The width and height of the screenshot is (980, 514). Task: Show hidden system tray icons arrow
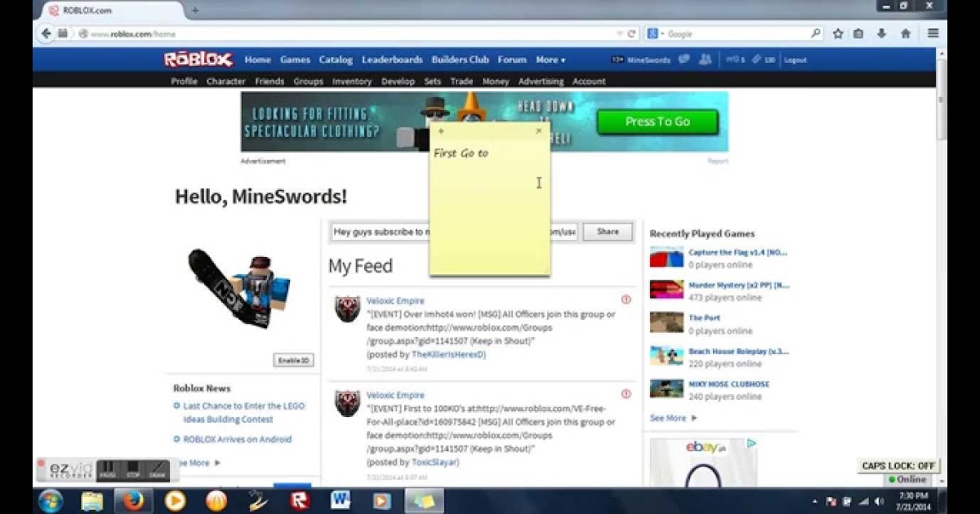point(814,501)
